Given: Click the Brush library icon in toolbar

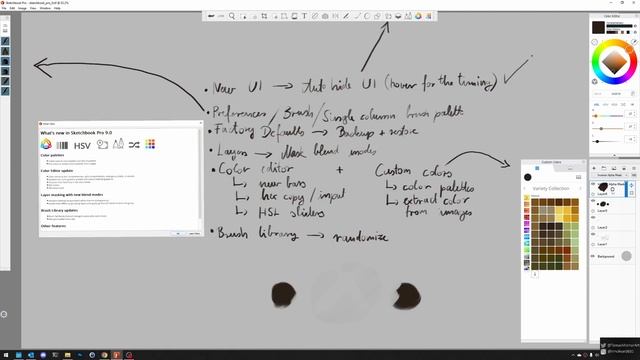Looking at the screenshot, I should 408,16.
